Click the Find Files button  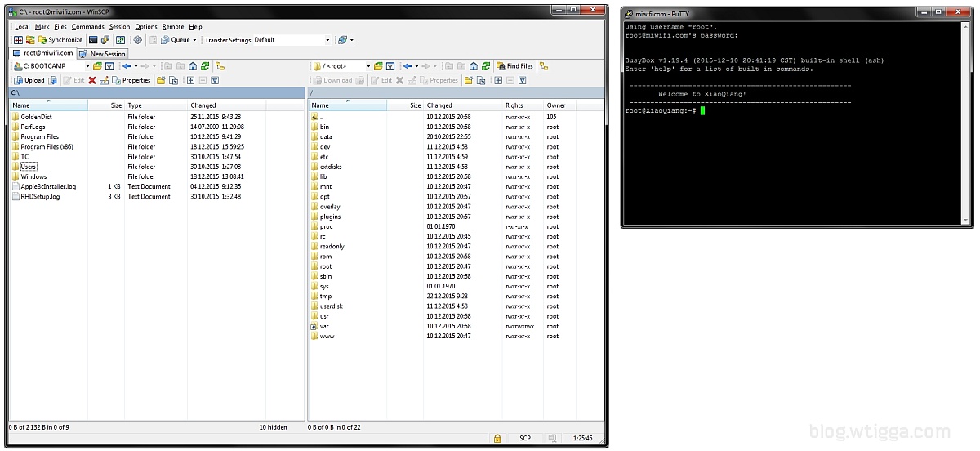(514, 66)
